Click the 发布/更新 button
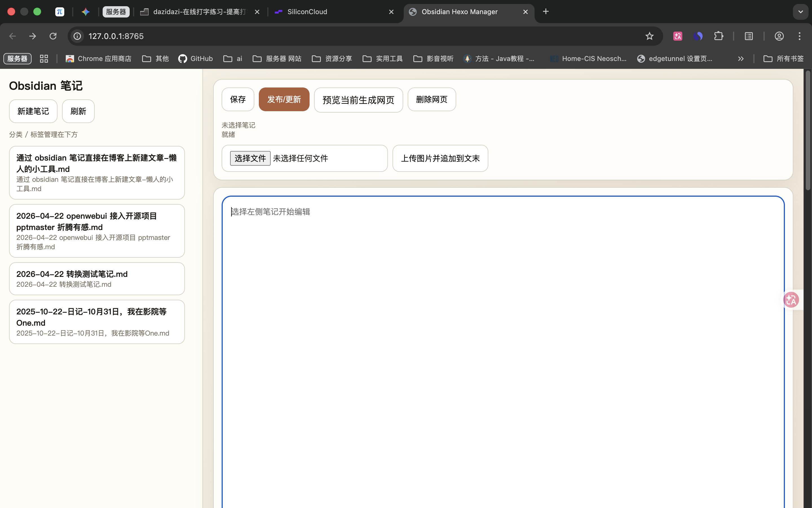This screenshot has height=508, width=812. tap(284, 99)
